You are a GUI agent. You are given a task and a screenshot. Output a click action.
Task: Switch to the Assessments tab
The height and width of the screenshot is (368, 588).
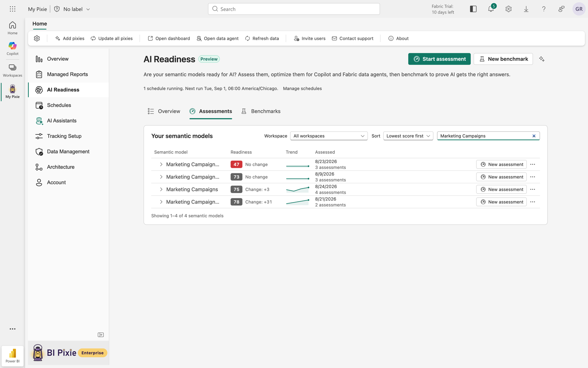pyautogui.click(x=211, y=111)
